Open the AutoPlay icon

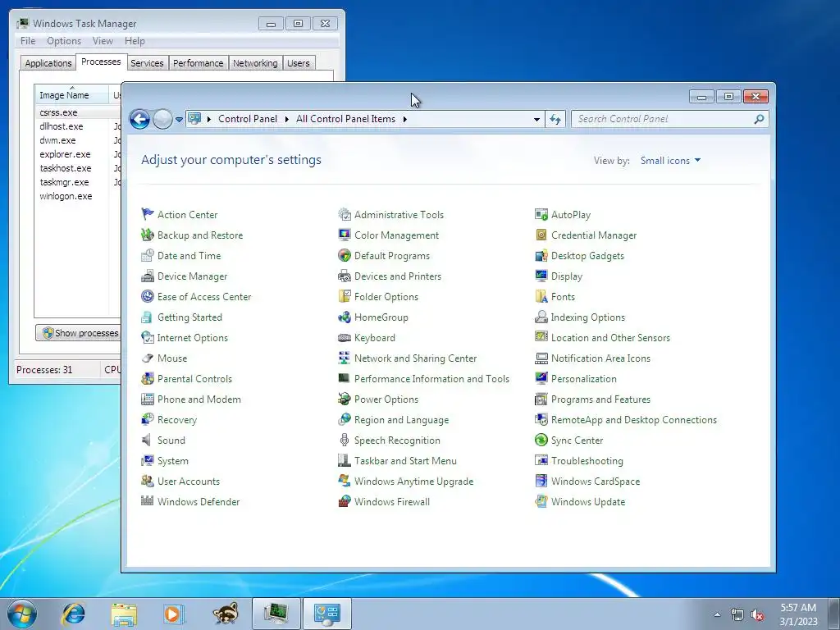(541, 214)
